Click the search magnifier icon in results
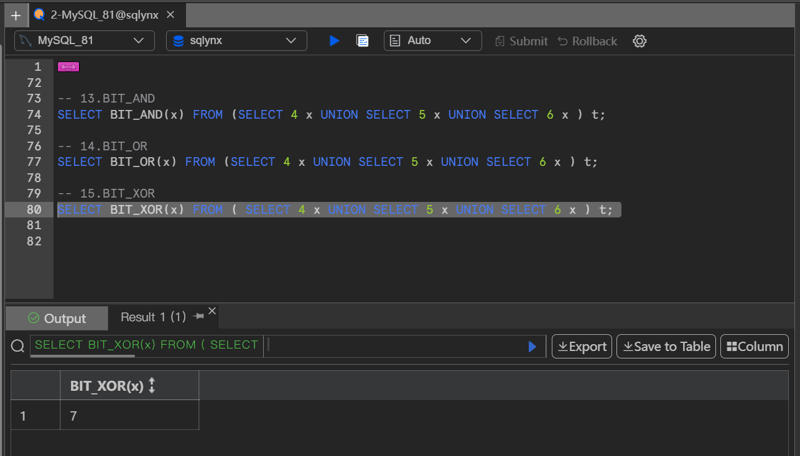 point(18,346)
